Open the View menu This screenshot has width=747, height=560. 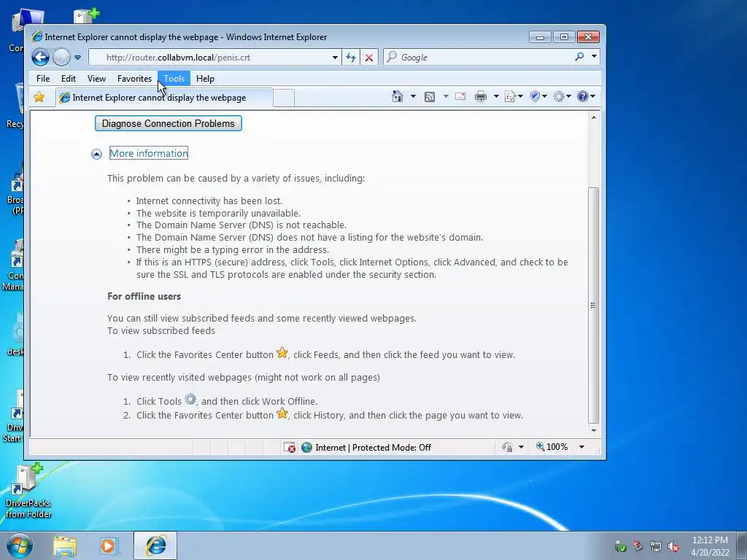(96, 79)
